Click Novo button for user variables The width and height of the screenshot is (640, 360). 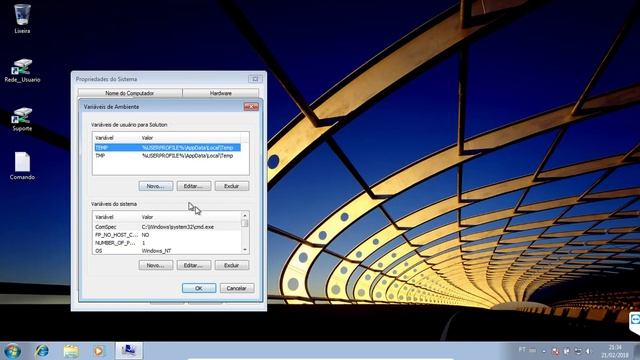tap(156, 186)
